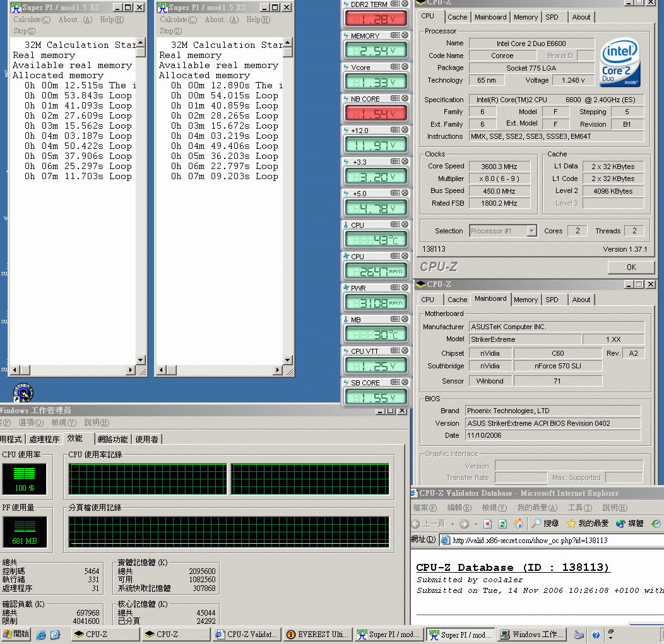Click Intel Core 2 Duo logo
Screen dimensions: 664x644
point(620,62)
